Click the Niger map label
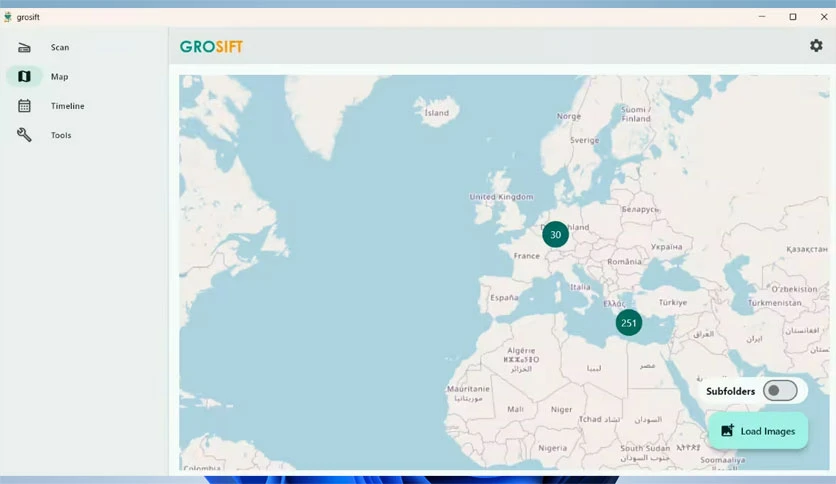836x484 pixels. [561, 409]
